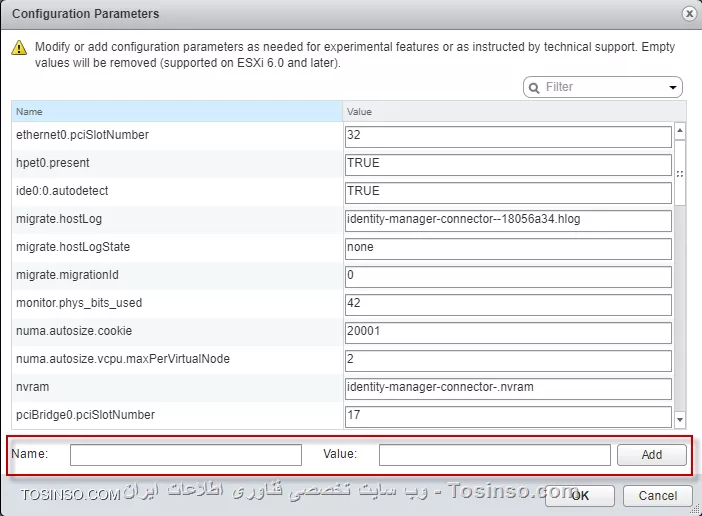This screenshot has width=702, height=516.
Task: Edit the numa.autosize.vcpu.maxPerVirtualNode value field
Action: tap(508, 361)
